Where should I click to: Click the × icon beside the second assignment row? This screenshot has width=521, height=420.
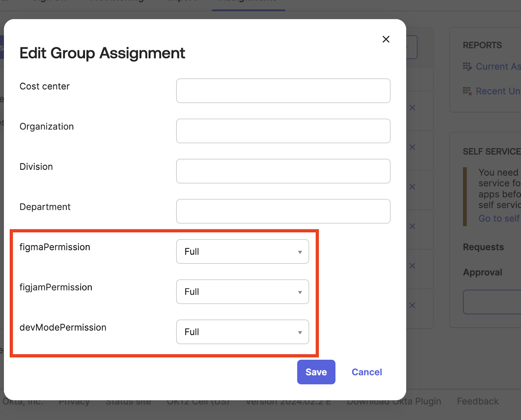coord(412,147)
